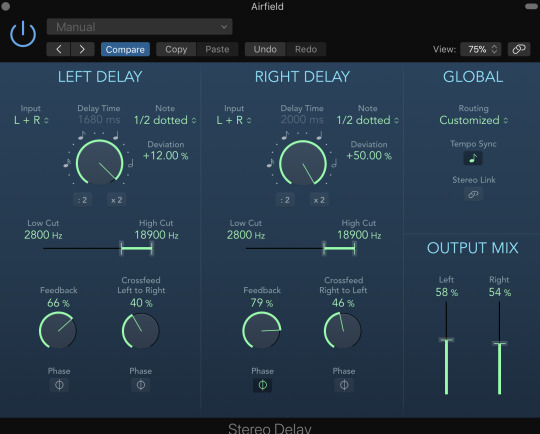This screenshot has height=434, width=540.
Task: Click the Left Delay Feedback knob
Action: pos(58,330)
